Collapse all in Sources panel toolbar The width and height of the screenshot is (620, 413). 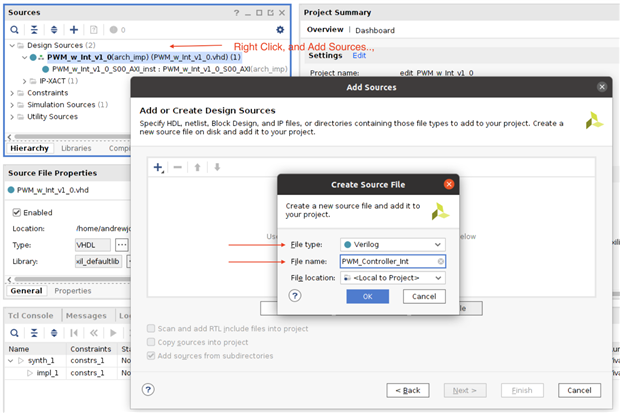click(34, 30)
